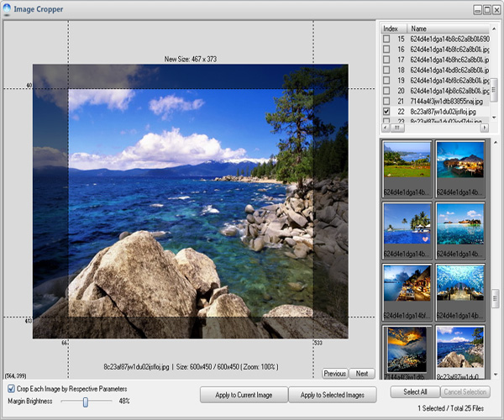The height and width of the screenshot is (420, 504).
Task: Select All files button
Action: [x=415, y=392]
